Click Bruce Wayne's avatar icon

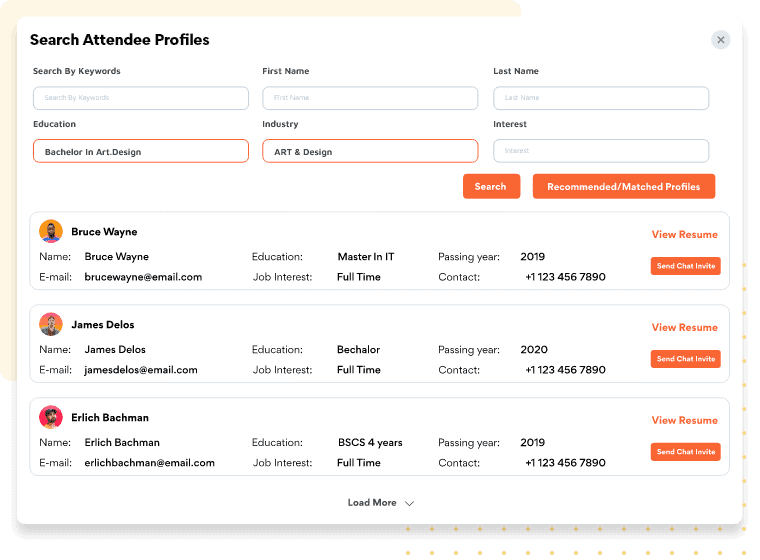pos(51,232)
